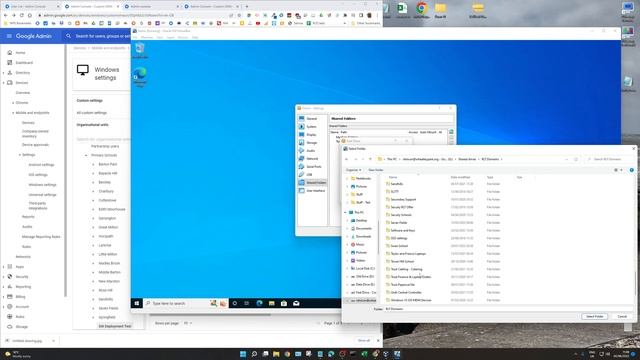
Task: Open Microsoft Edge shortcut on VM desktop
Action: point(140,77)
